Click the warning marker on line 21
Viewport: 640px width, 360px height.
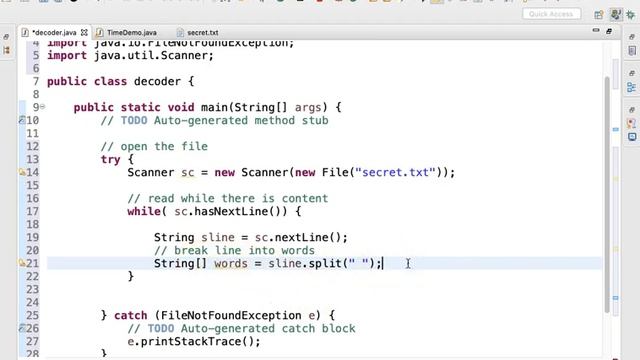22,263
